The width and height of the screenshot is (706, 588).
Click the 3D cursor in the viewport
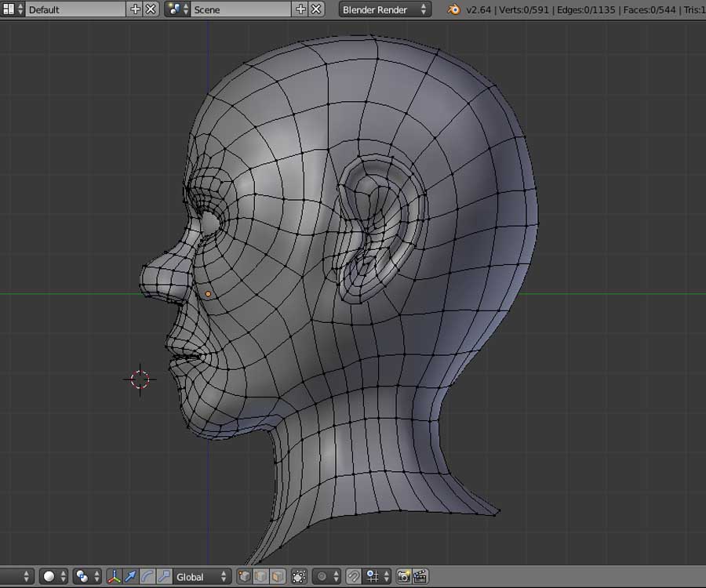pos(140,379)
